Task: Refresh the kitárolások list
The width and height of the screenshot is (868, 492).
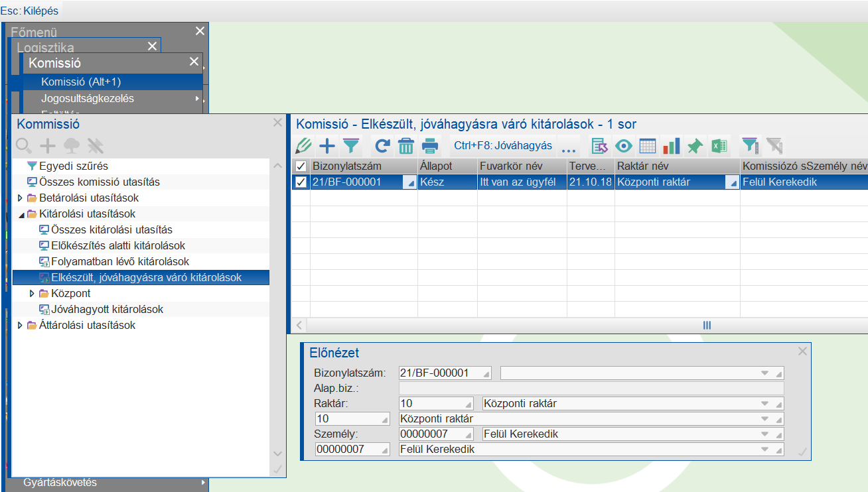Action: click(383, 146)
